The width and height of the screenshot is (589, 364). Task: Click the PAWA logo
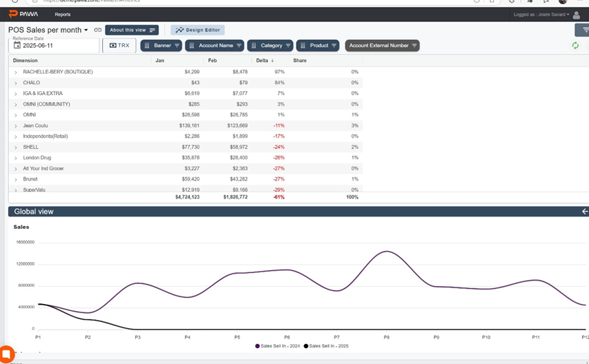tap(23, 14)
